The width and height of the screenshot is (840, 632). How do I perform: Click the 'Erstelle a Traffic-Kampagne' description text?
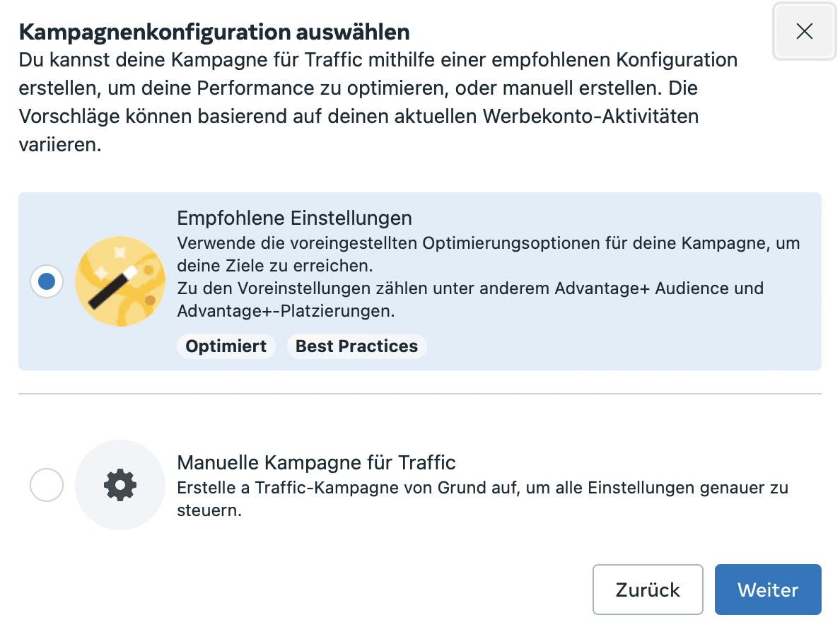tap(483, 498)
